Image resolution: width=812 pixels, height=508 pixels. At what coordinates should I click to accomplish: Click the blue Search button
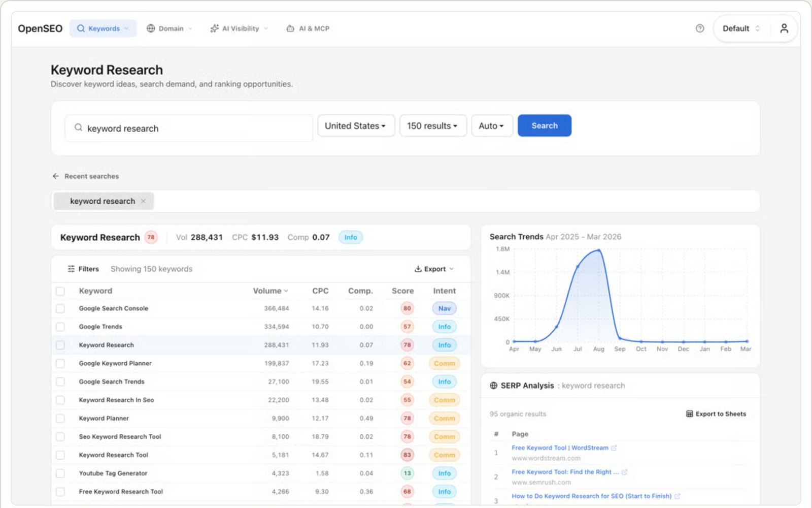[545, 125]
